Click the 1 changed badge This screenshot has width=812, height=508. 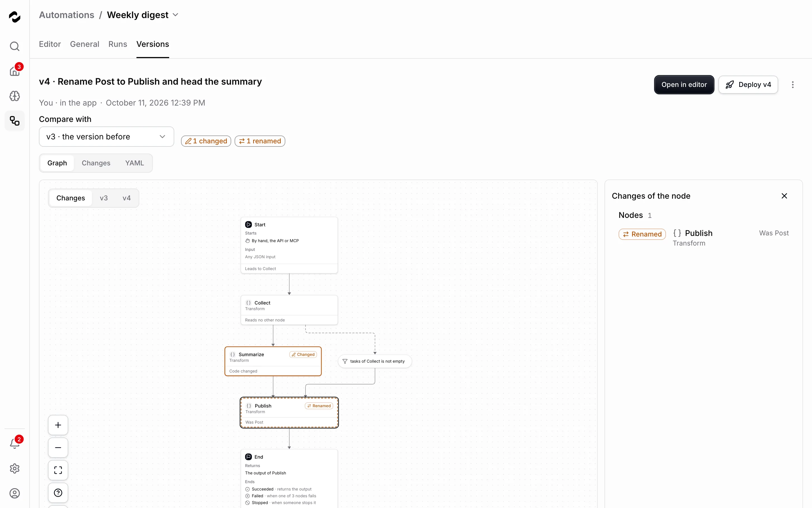206,141
